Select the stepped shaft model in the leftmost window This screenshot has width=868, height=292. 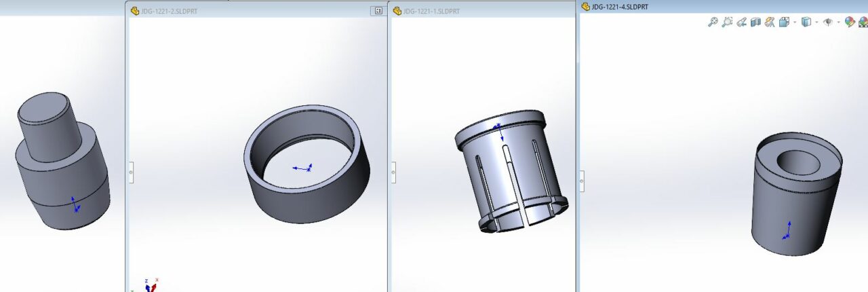point(62,161)
